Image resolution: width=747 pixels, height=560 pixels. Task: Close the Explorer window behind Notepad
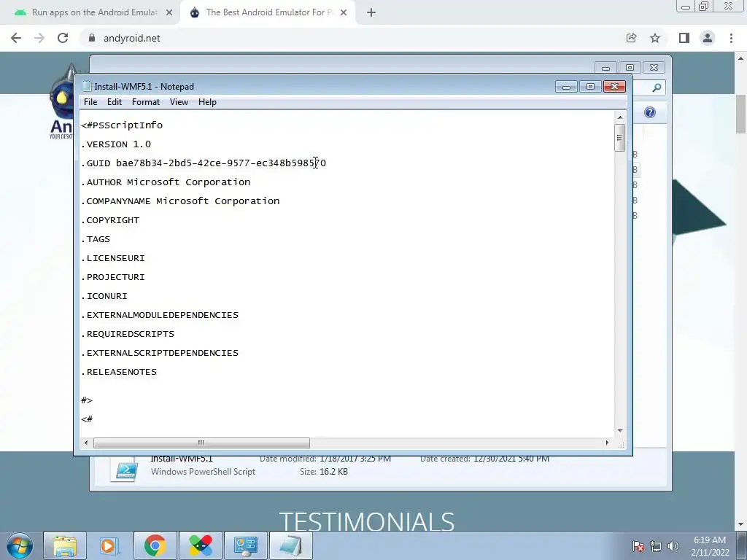[654, 68]
